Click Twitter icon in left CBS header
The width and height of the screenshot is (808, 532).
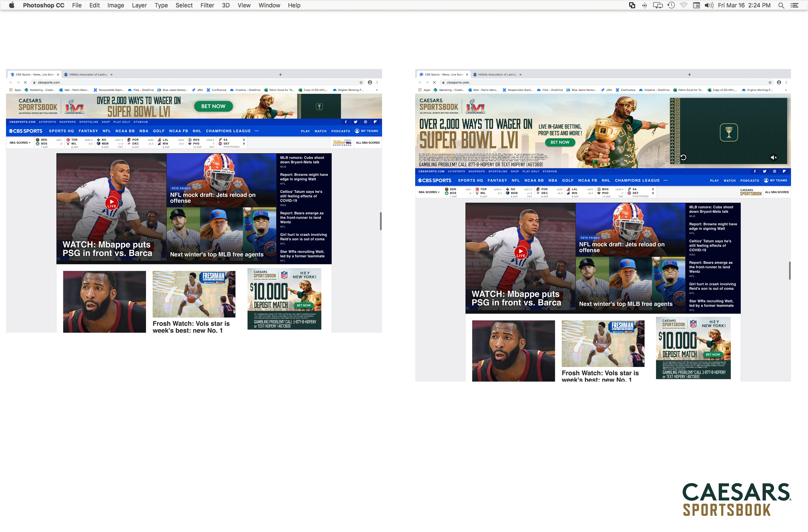click(356, 122)
